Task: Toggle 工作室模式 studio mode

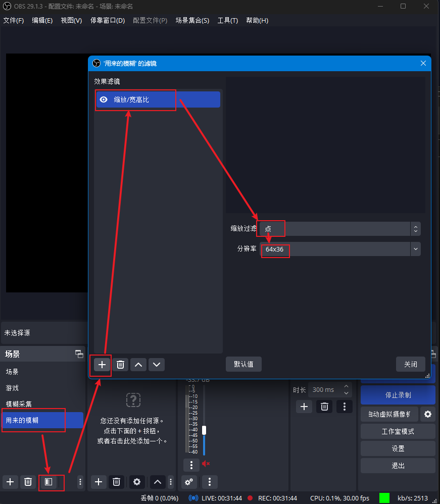Action: pyautogui.click(x=398, y=431)
